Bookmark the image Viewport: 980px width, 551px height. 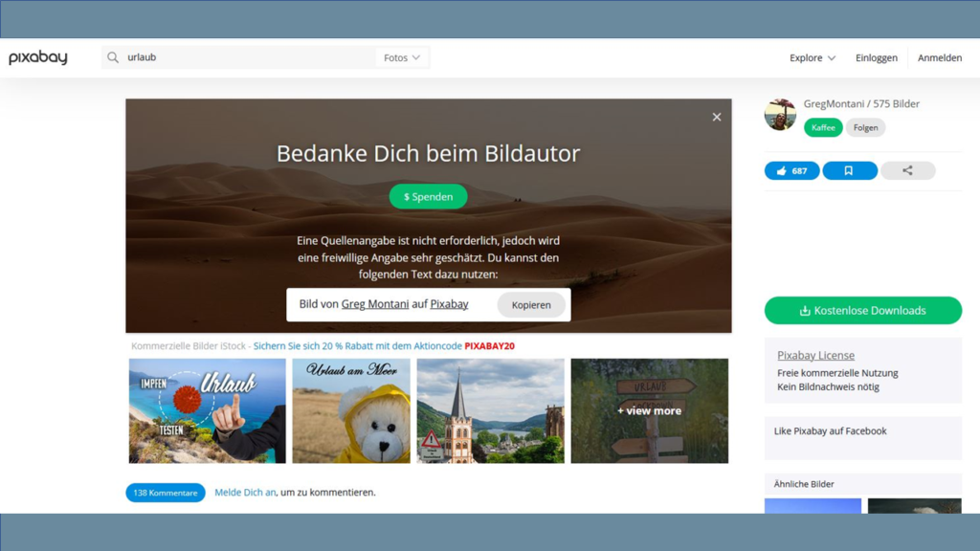(849, 171)
